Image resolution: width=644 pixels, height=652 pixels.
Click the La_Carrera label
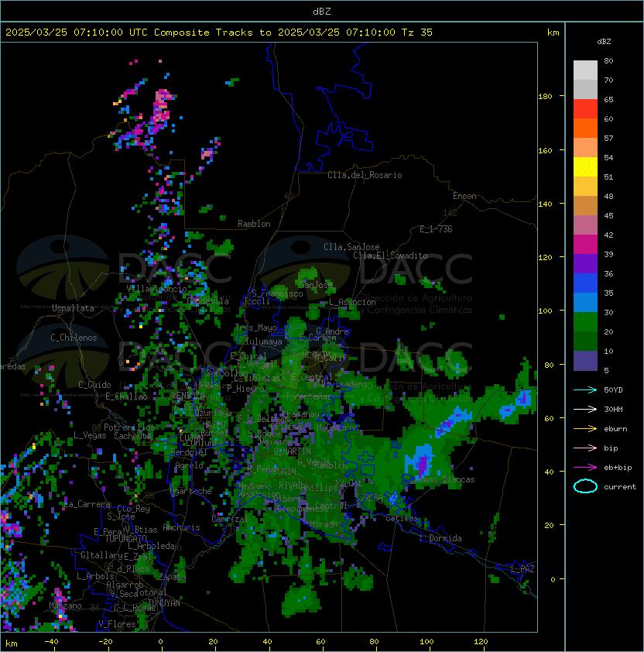(x=87, y=504)
